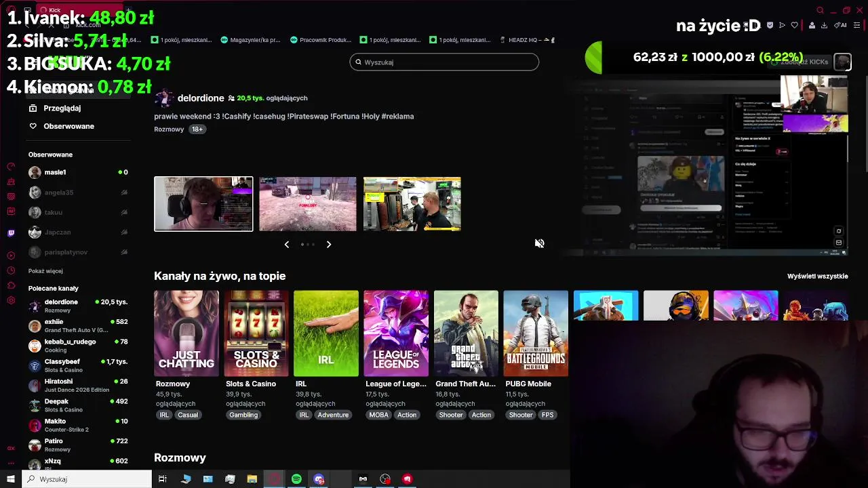
Task: Click the send-flow arrow icon in address bar
Action: 782,25
